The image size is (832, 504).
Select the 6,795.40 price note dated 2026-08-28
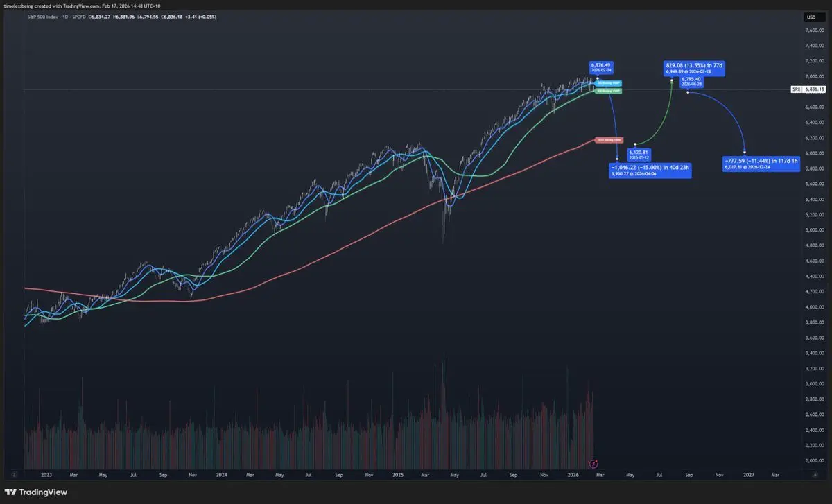(691, 81)
